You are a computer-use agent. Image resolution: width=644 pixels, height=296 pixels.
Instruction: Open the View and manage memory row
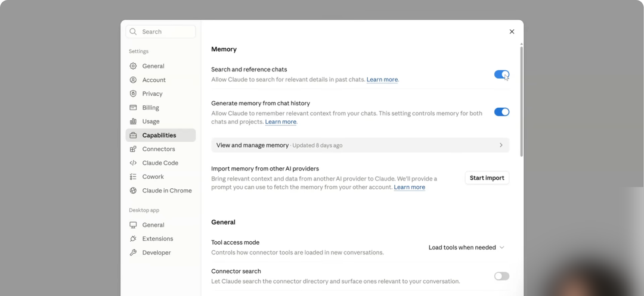tap(360, 145)
